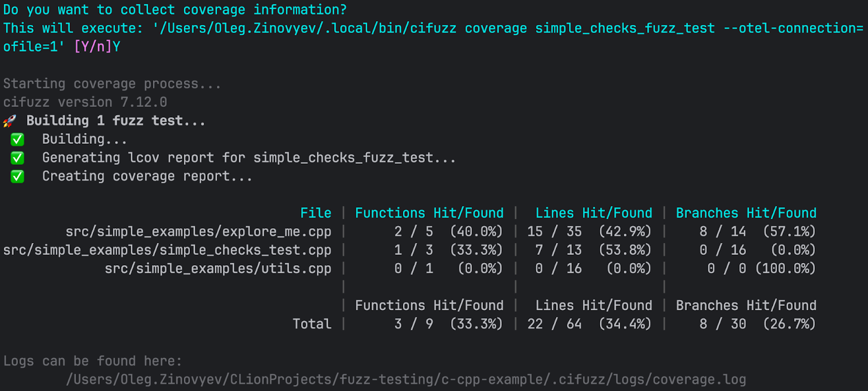Click src/simple_examples/utils.cpp file name
Viewport: 868px width, 391px height.
pyautogui.click(x=218, y=268)
